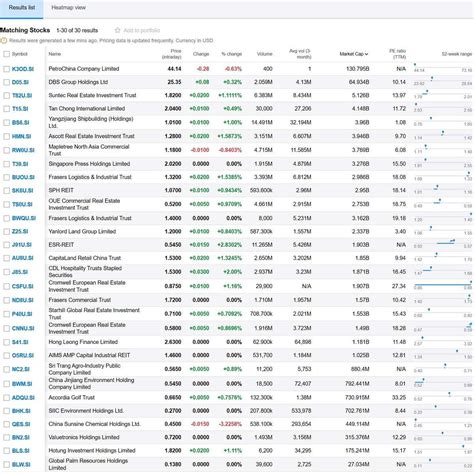Open the Z25.SI symbol link

[x=20, y=231]
